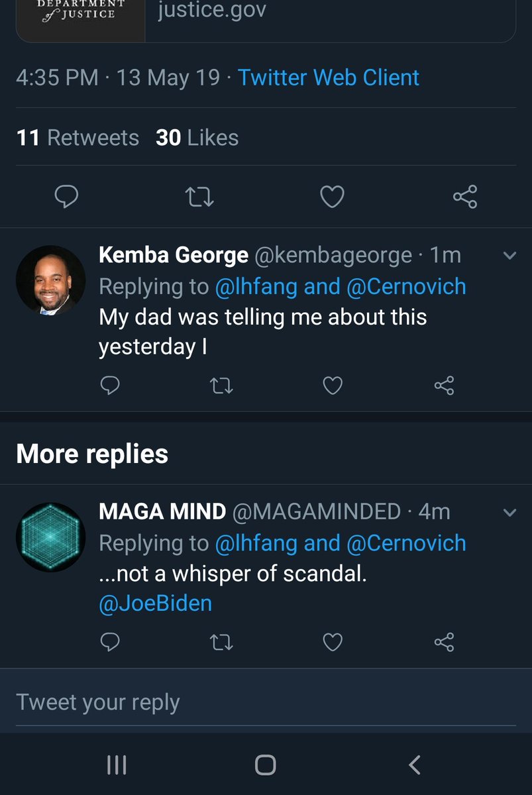Viewport: 532px width, 795px height.
Task: Share MAGA MIND's reply
Action: coord(443,641)
